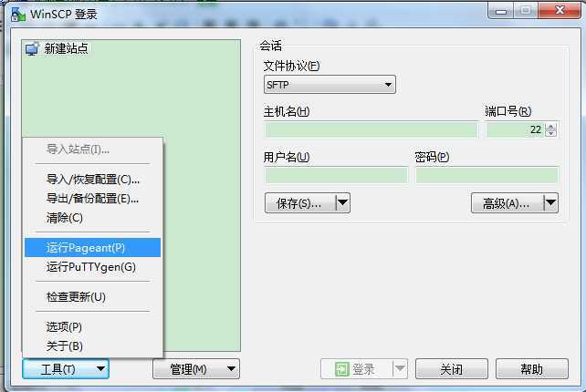Increase port number with up arrow
586x392 pixels.
pyautogui.click(x=550, y=127)
